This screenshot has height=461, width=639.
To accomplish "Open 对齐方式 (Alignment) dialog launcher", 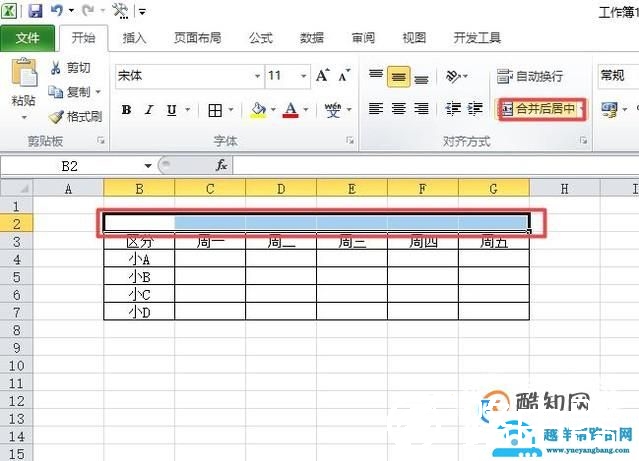I will pos(584,141).
